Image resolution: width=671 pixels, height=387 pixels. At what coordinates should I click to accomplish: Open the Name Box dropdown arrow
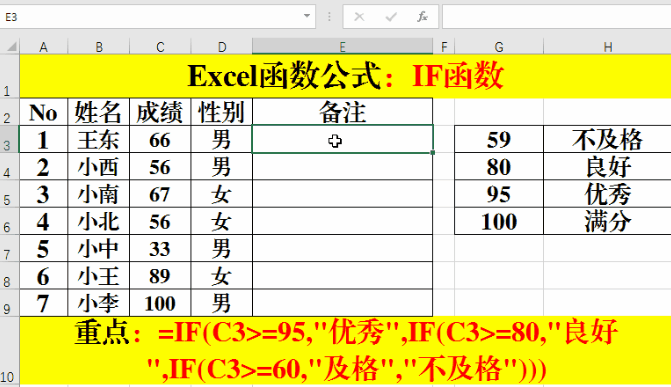click(x=307, y=16)
